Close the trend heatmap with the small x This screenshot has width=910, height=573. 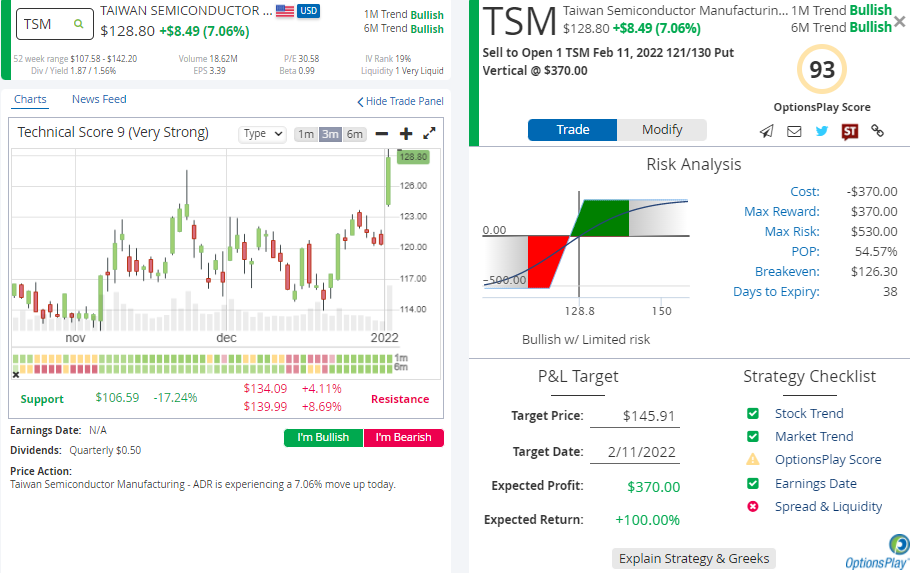coord(16,375)
